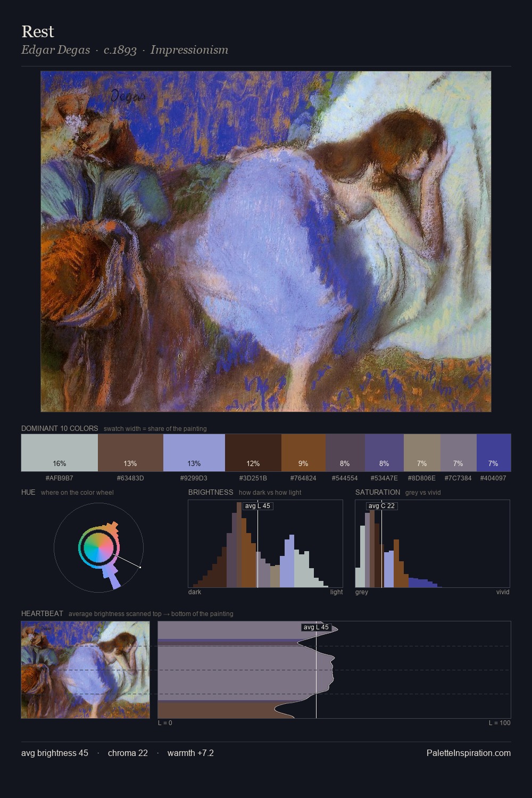The height and width of the screenshot is (798, 532).
Task: Click the L = 100 axis label
Action: pos(500,723)
